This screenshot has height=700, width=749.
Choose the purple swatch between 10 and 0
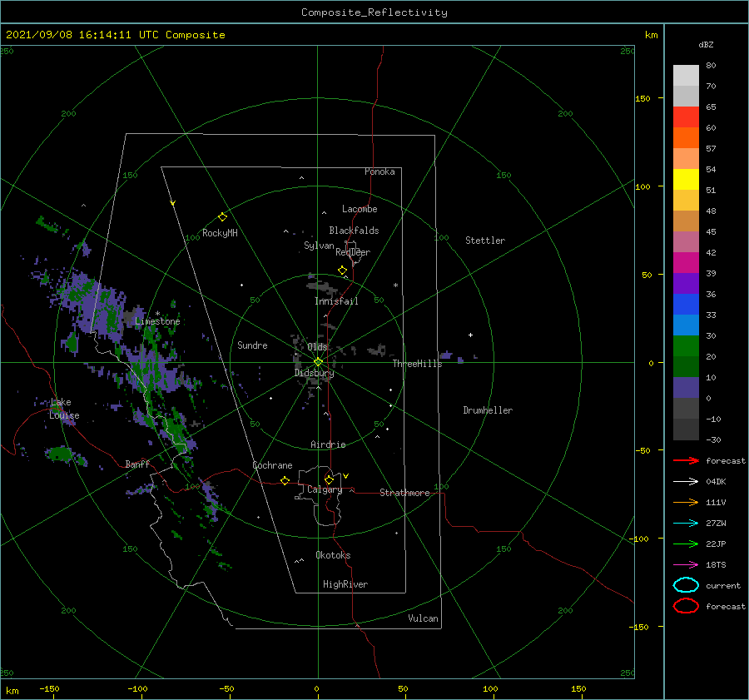click(x=686, y=388)
